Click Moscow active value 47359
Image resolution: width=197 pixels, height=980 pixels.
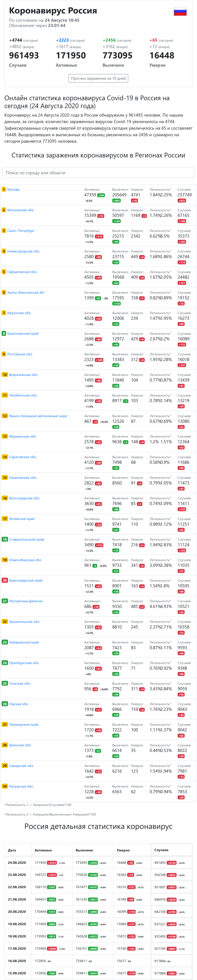90,195
